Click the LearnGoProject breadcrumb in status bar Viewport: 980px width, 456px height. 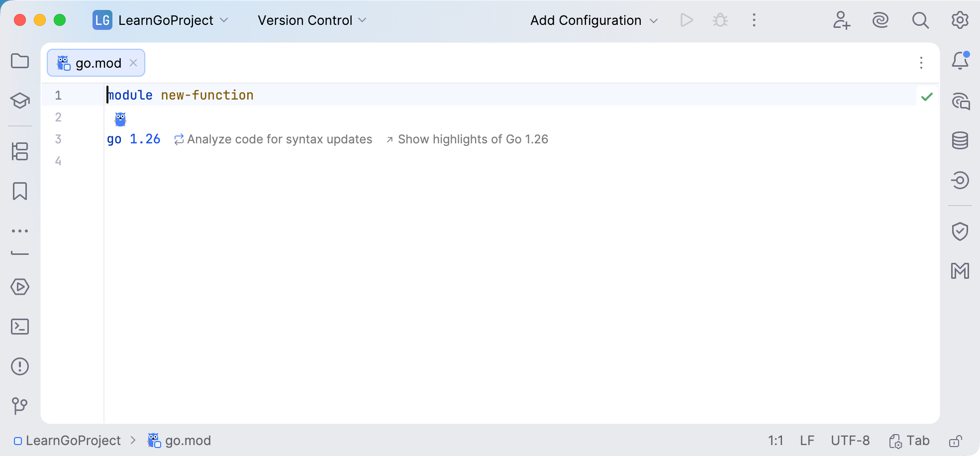click(73, 441)
